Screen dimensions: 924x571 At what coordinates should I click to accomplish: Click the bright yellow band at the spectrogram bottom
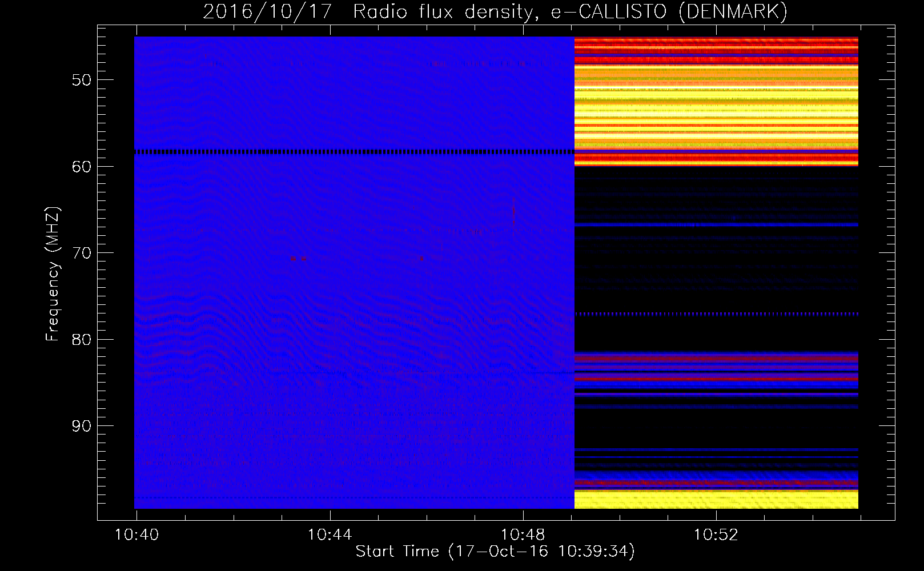tap(716, 500)
